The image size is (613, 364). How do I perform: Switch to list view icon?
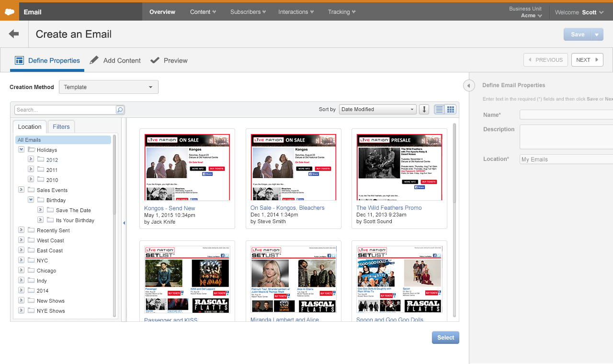tap(439, 109)
